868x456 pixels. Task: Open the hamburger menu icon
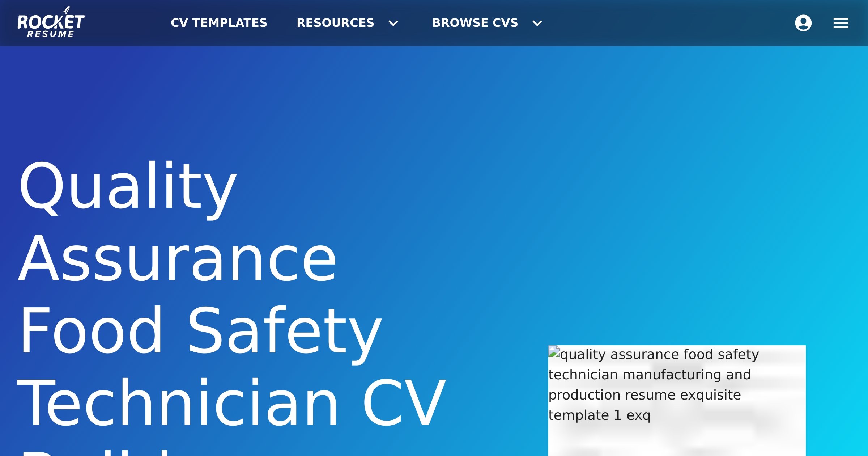[841, 23]
